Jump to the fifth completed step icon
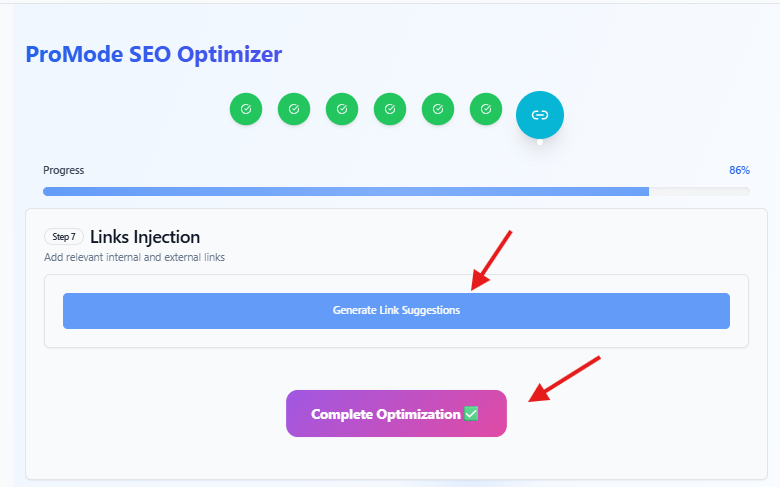This screenshot has width=780, height=487. pos(438,109)
